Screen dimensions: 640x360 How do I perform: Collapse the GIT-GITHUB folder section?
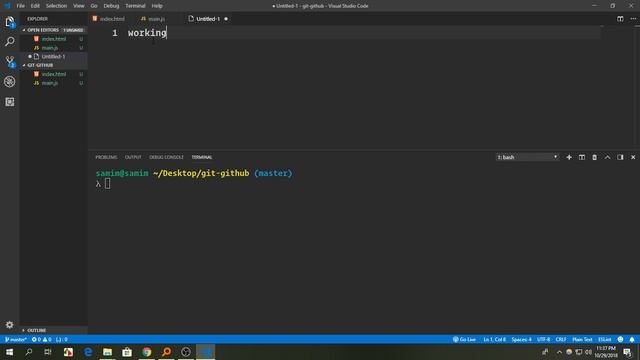[x=53, y=65]
